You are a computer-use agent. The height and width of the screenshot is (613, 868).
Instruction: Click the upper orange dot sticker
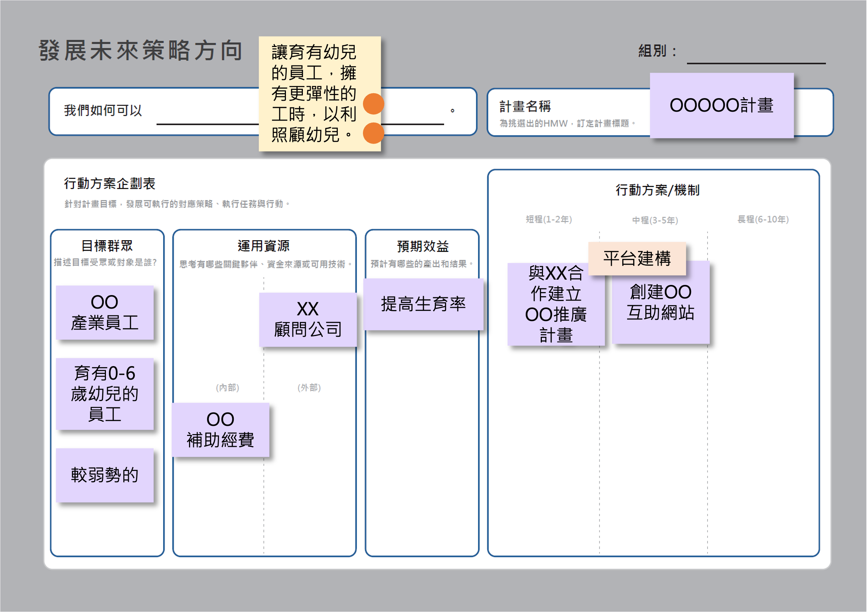[374, 104]
